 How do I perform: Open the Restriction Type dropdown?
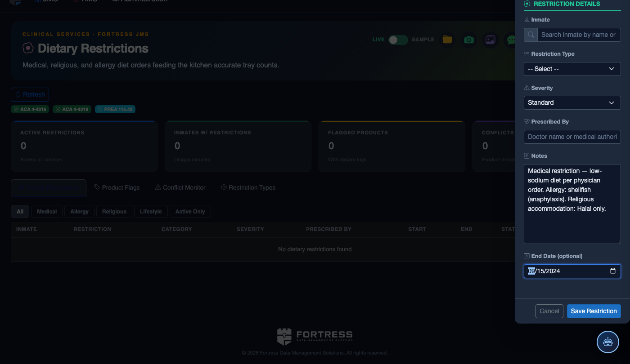[x=572, y=69]
